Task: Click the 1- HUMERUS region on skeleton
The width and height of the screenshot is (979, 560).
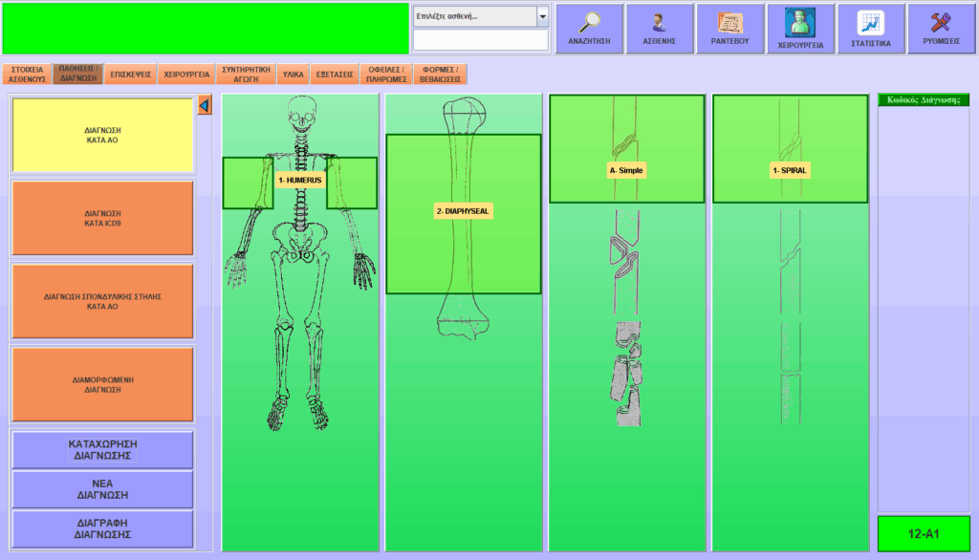Action: point(299,180)
